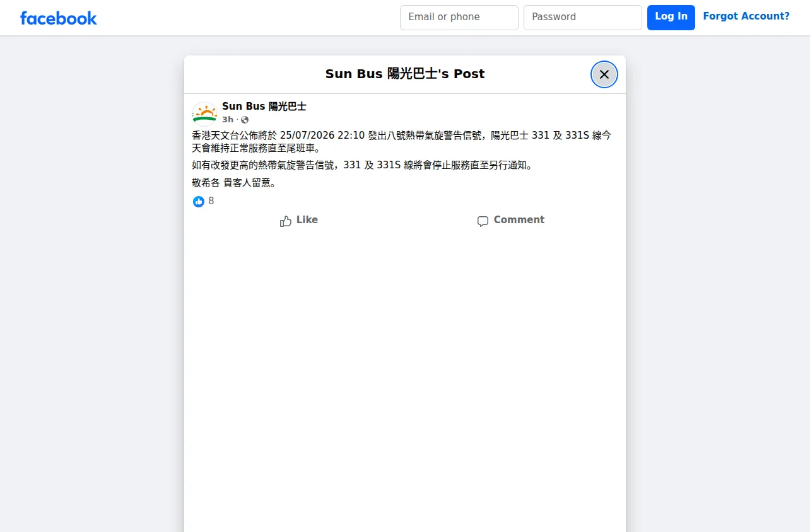The height and width of the screenshot is (532, 810).
Task: Click the post paragraph starting 香港天文台公佈
Action: click(x=402, y=142)
